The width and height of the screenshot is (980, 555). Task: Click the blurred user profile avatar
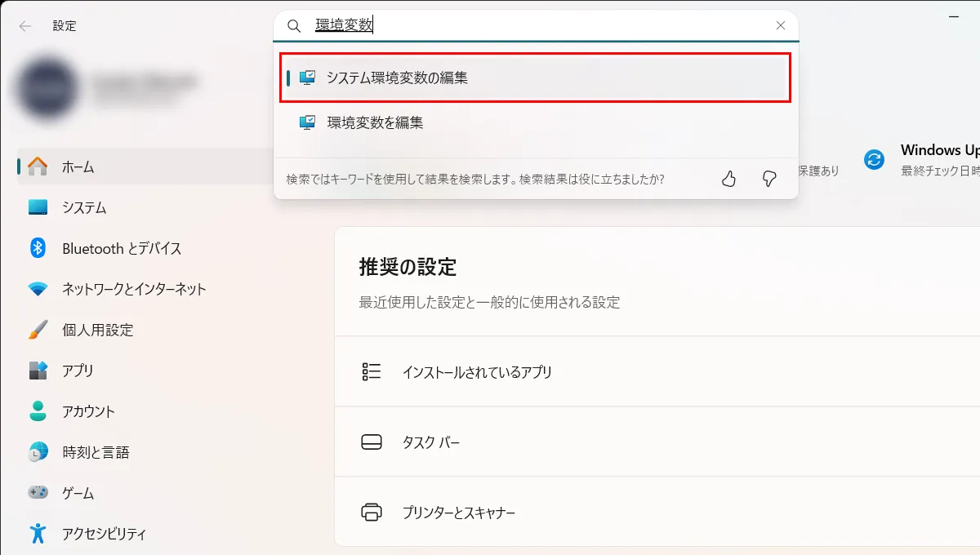coord(49,87)
